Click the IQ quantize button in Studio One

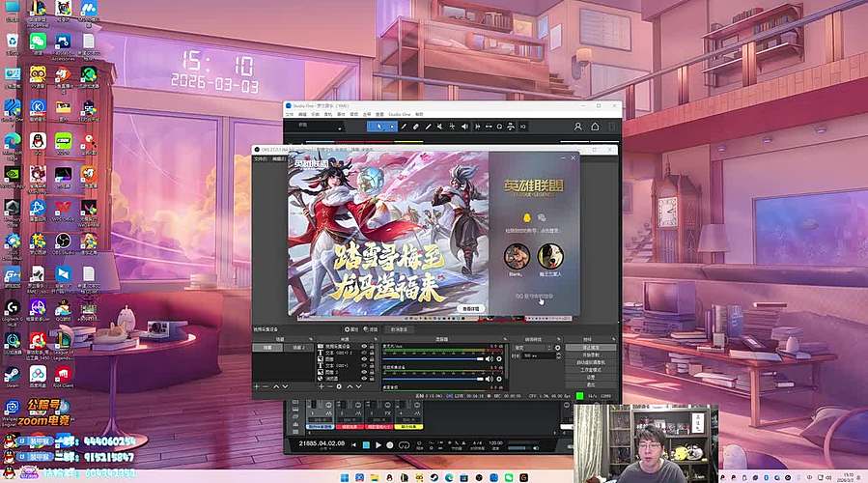coord(522,127)
